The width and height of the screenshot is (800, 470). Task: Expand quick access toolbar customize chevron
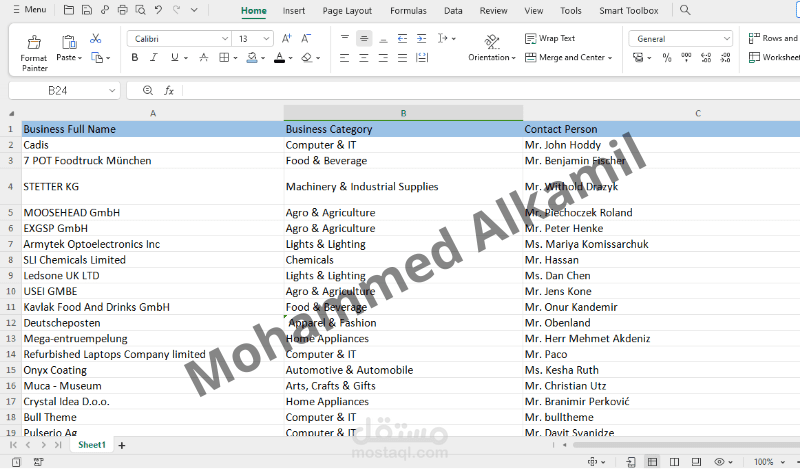[x=194, y=10]
